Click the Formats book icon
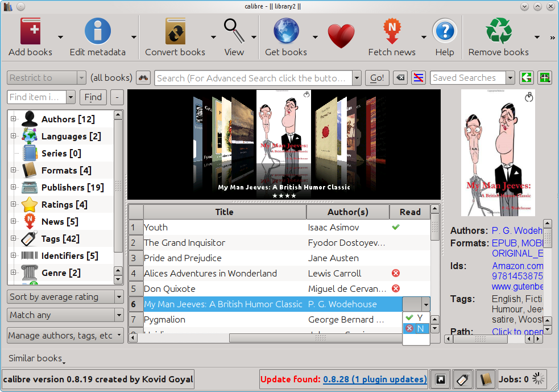 [29, 170]
